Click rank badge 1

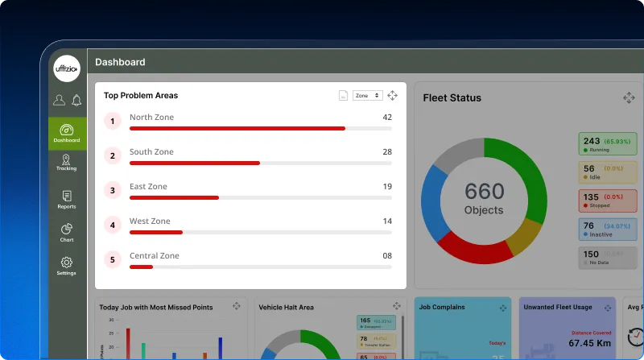click(x=113, y=122)
